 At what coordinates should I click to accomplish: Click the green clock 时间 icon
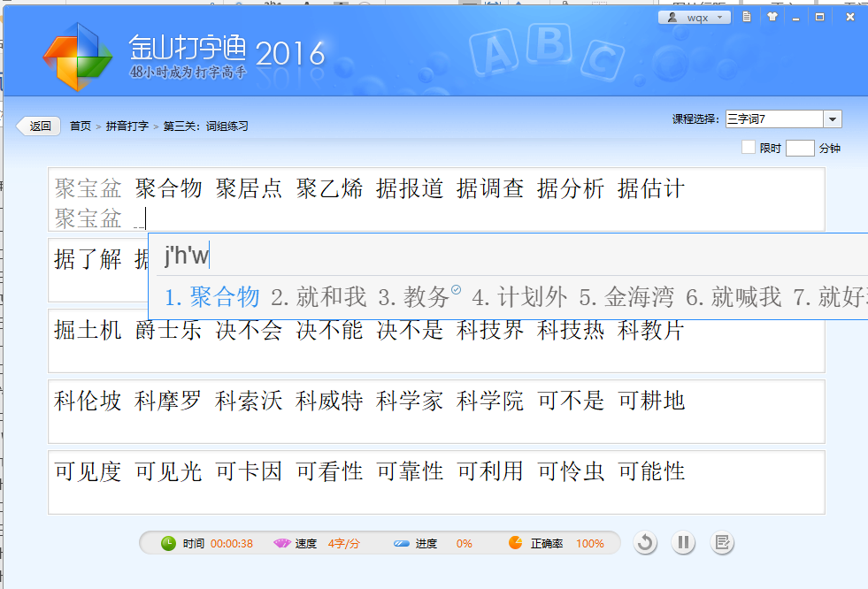167,543
